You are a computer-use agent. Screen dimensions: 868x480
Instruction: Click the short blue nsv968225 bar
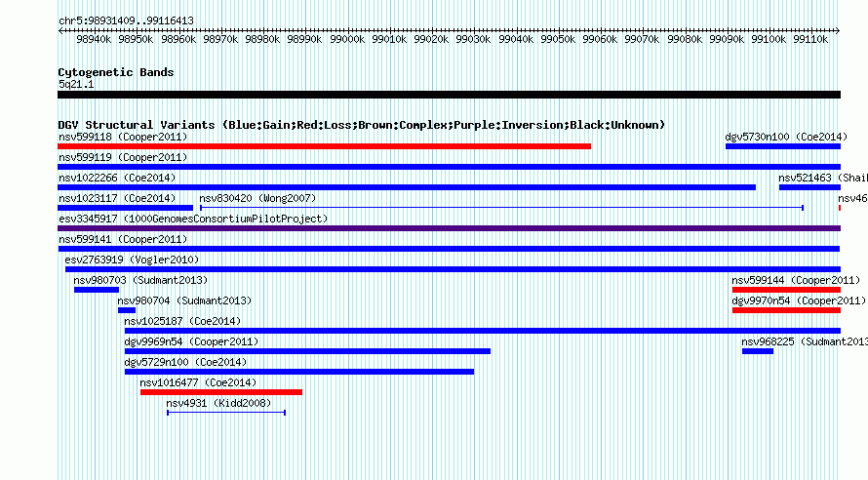pyautogui.click(x=757, y=351)
